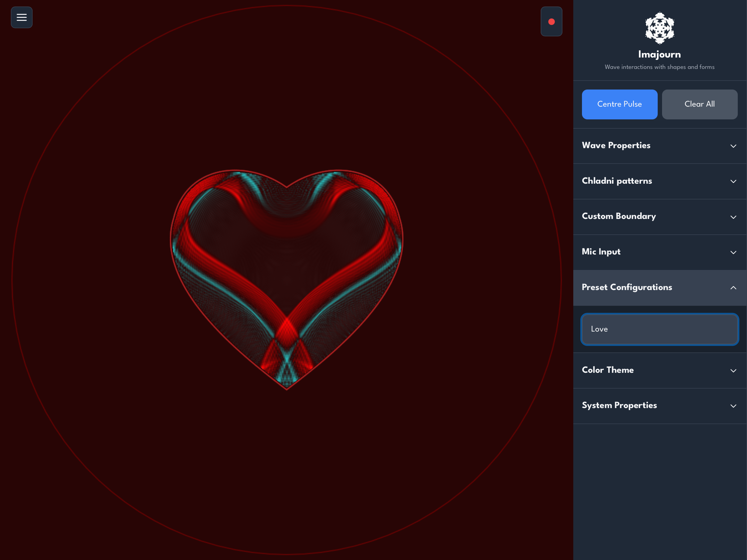The height and width of the screenshot is (560, 747).
Task: Expand the Custom Boundary section
Action: [619, 216]
